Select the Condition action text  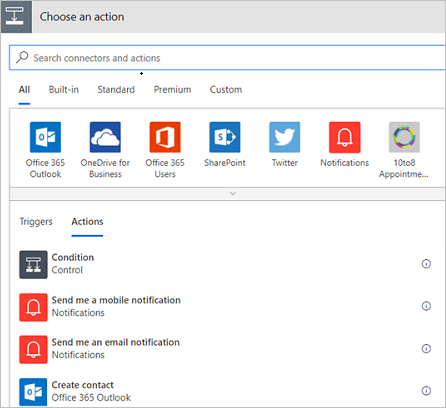[x=73, y=257]
